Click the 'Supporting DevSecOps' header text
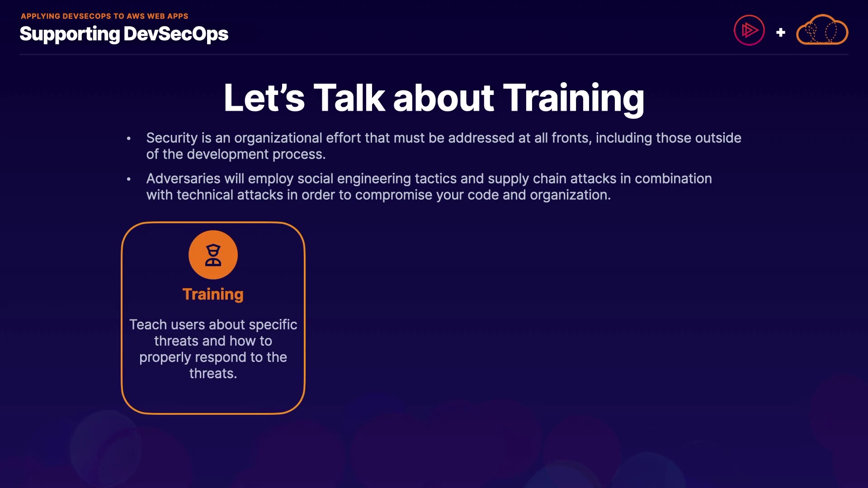This screenshot has height=488, width=868. point(124,34)
